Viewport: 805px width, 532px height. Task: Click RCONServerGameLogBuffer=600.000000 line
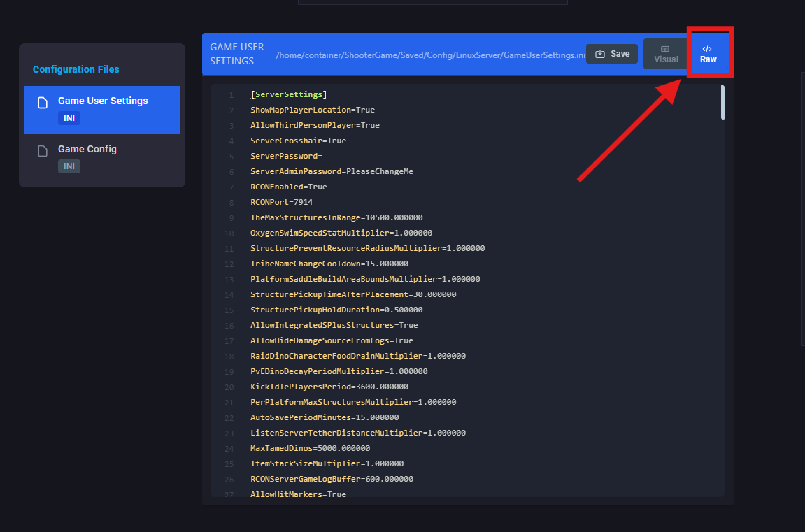tap(332, 479)
